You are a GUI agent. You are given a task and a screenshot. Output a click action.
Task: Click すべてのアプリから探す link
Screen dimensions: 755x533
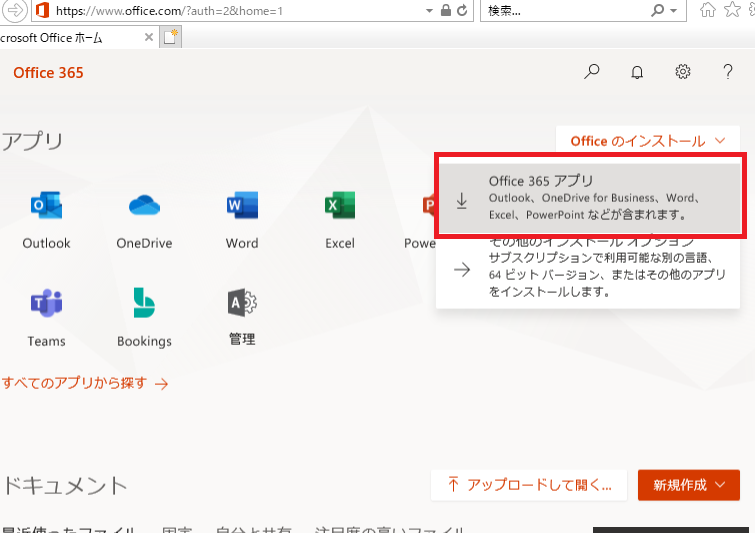84,383
